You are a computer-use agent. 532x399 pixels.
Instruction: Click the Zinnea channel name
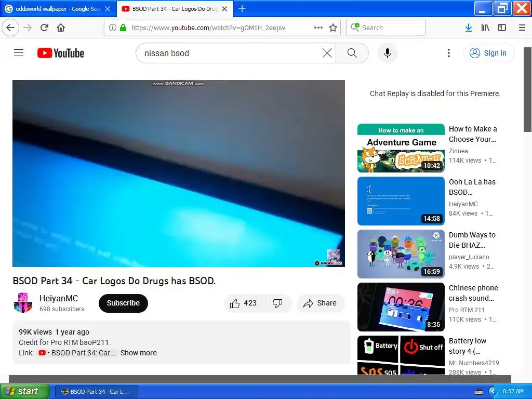pyautogui.click(x=458, y=151)
